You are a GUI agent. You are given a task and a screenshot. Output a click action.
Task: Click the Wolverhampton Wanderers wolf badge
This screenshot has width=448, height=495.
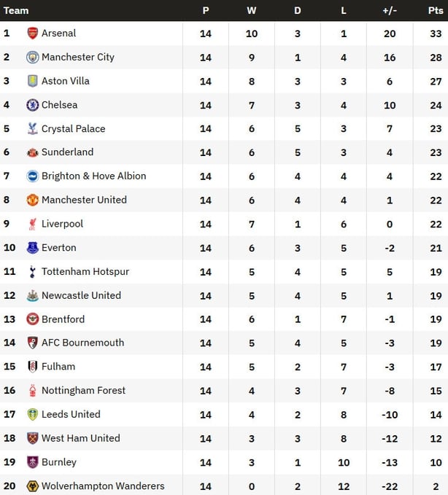[x=33, y=486]
